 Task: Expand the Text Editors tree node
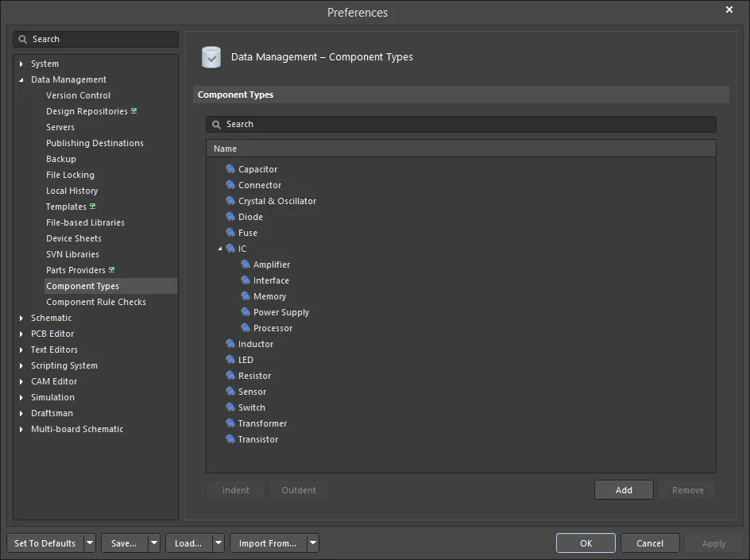[x=21, y=350]
